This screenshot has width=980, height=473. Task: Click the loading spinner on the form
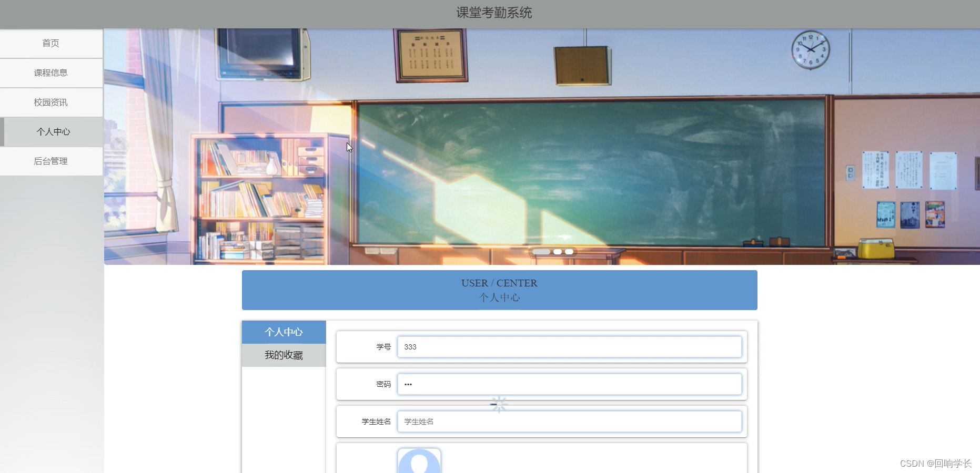[x=498, y=404]
